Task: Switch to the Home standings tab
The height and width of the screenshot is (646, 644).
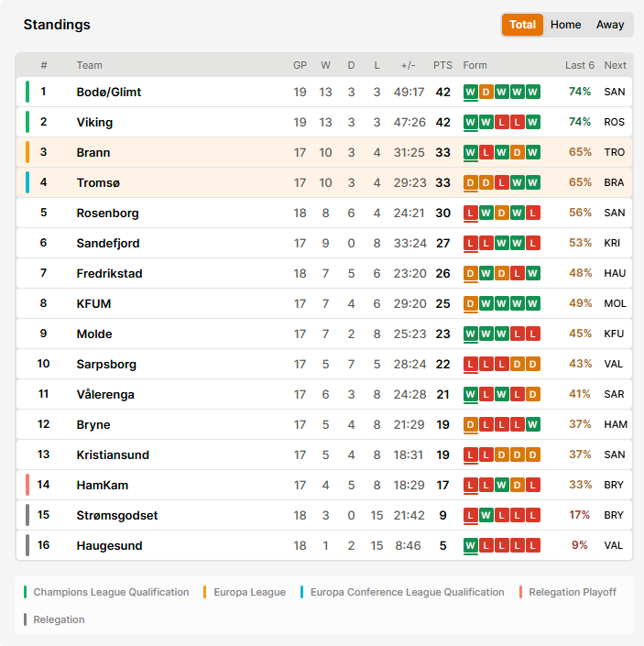Action: [x=565, y=25]
